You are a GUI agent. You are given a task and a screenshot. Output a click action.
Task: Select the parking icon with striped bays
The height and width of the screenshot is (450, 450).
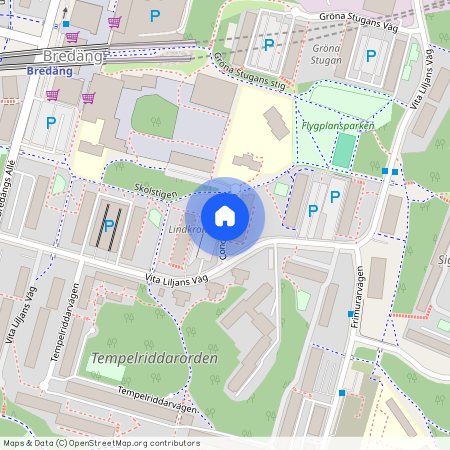(109, 226)
